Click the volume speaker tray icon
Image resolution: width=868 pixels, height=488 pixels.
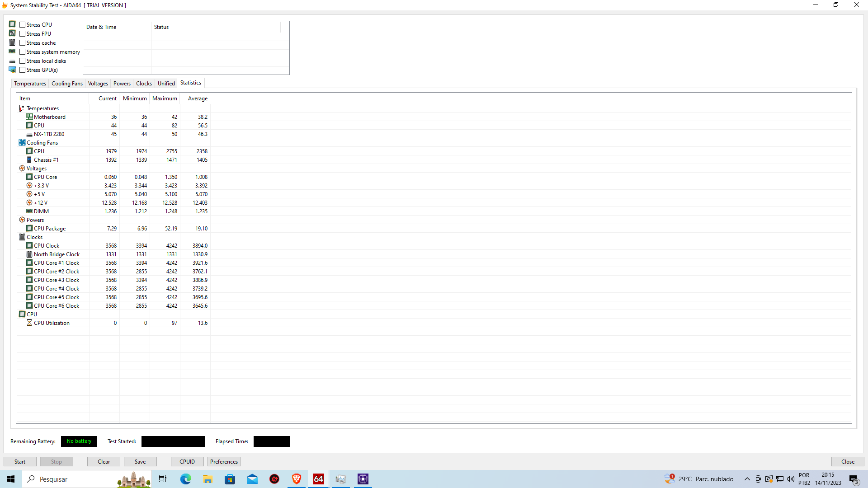(x=790, y=479)
